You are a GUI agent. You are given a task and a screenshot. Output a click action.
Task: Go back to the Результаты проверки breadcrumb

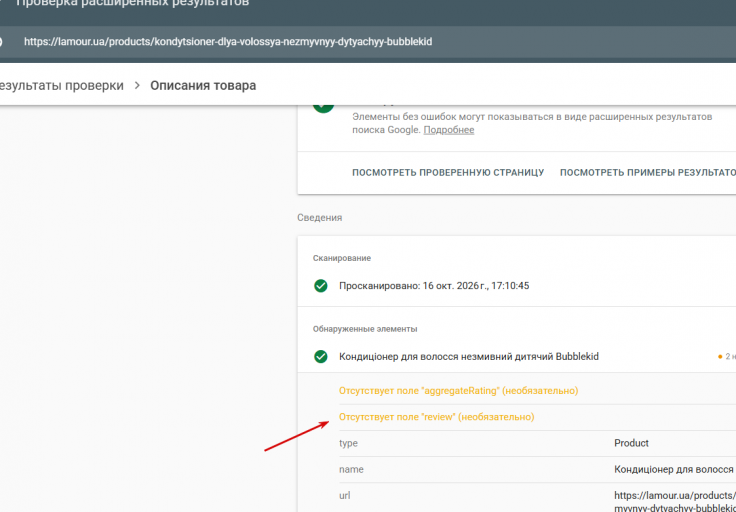tap(61, 85)
